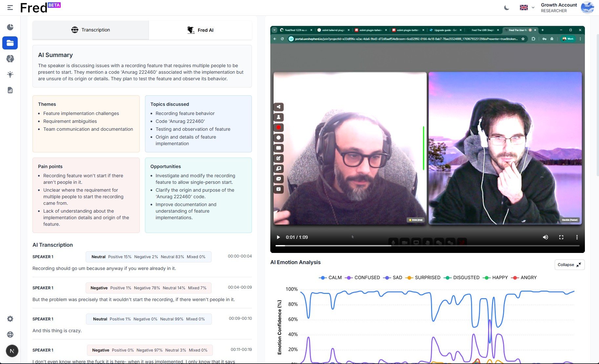Click the 00:00-00:04 transcript timestamp
599x364 pixels.
240,256
